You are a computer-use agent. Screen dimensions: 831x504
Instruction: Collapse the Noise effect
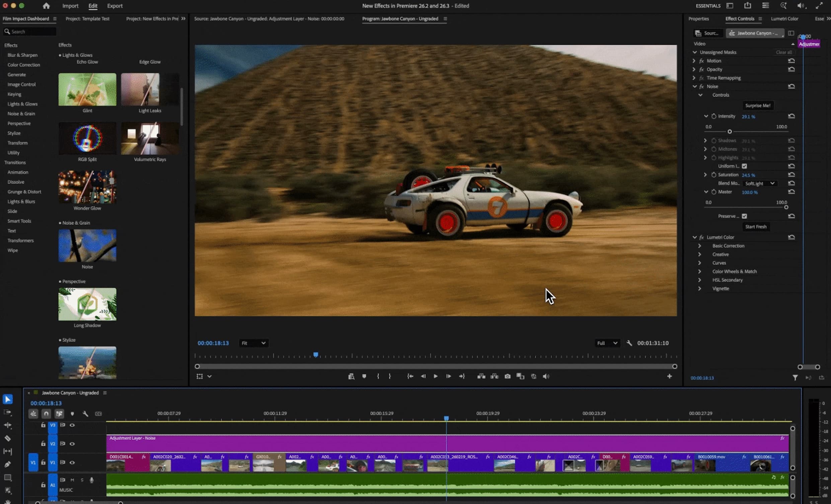(x=694, y=86)
